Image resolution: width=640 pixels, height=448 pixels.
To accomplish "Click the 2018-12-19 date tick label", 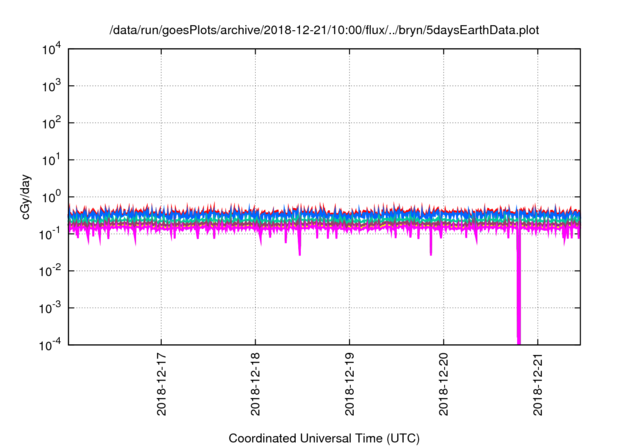I will (x=349, y=384).
